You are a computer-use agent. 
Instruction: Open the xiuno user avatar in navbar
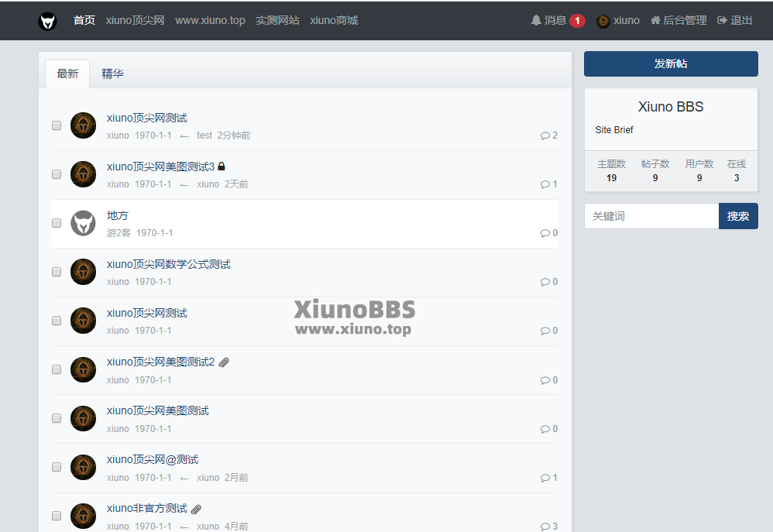(x=603, y=21)
